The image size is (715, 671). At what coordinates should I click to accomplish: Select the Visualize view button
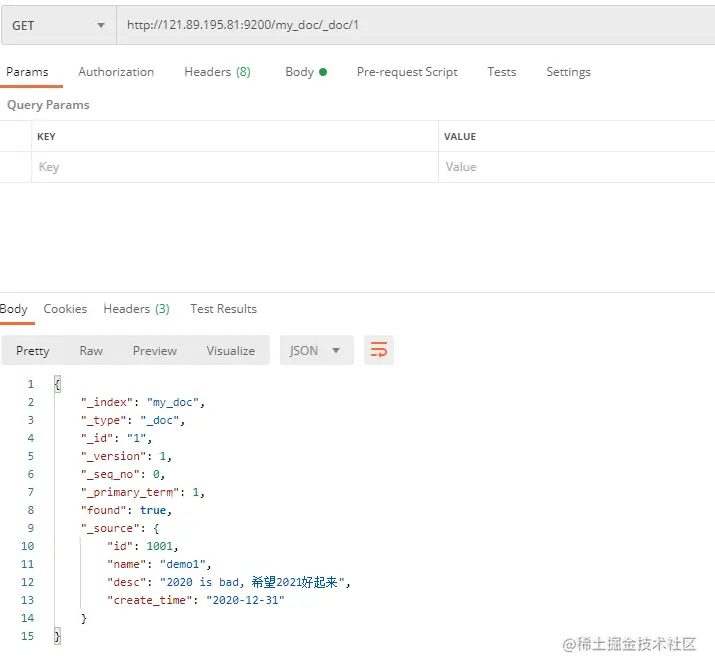pyautogui.click(x=231, y=351)
